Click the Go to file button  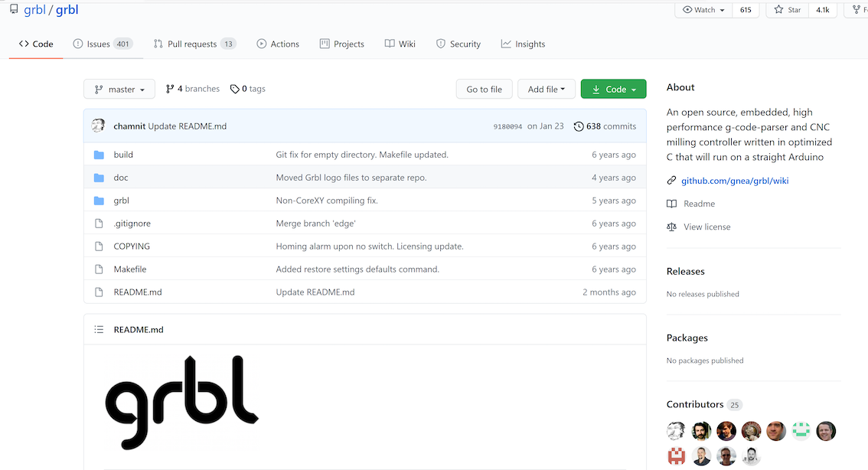[485, 89]
